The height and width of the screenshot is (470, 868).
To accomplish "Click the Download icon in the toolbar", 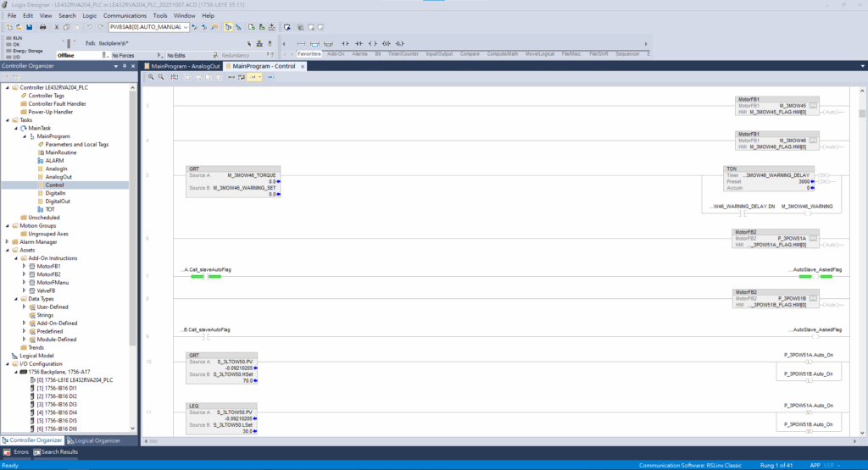I will point(272,27).
